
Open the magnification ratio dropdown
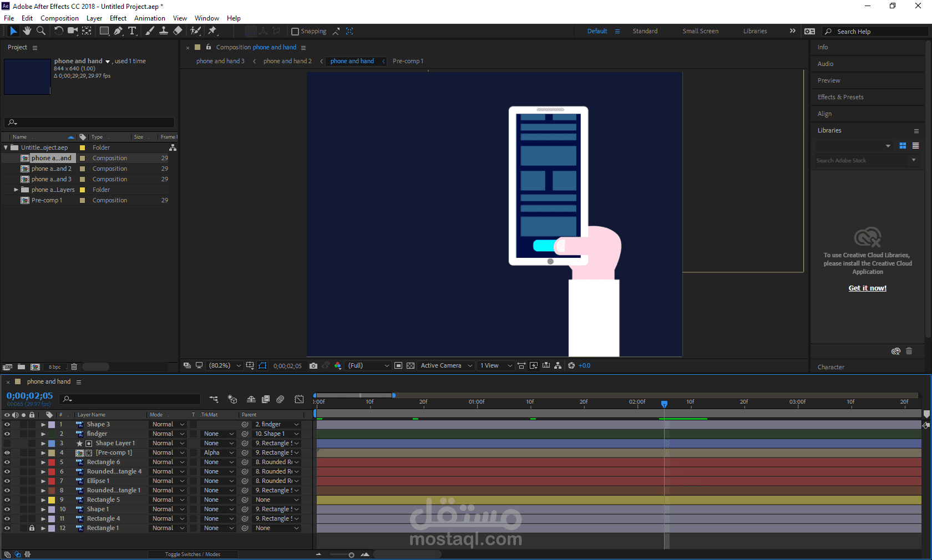(225, 366)
